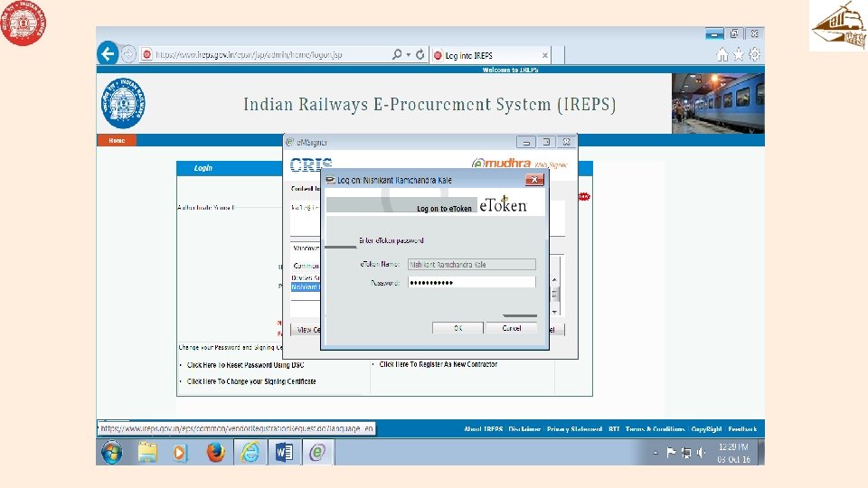Open the Home menu on IREPS page
This screenshot has height=488, width=868.
[x=117, y=141]
